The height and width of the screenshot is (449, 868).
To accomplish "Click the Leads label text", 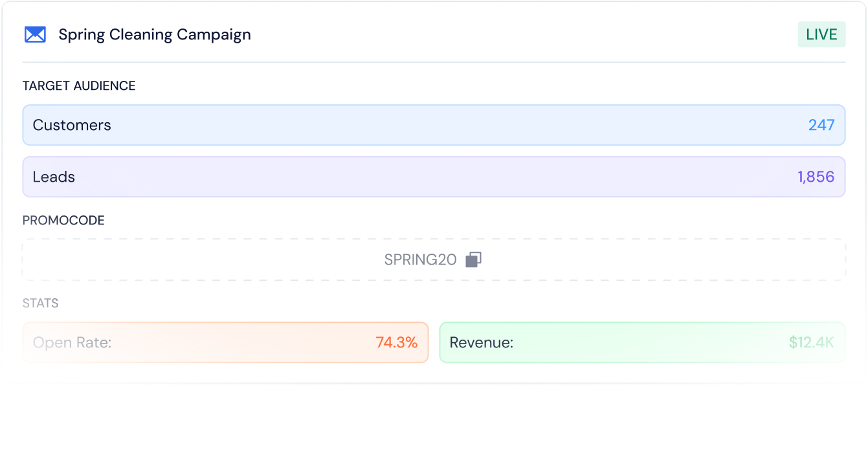I will (54, 177).
